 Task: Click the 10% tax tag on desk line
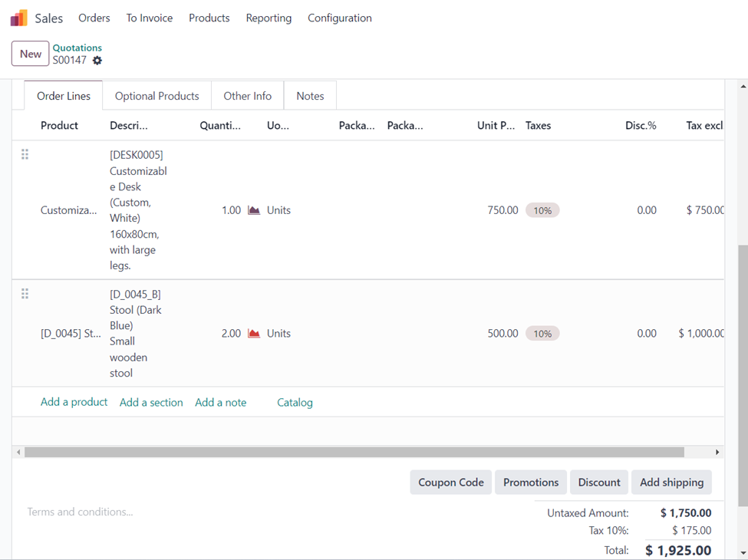pyautogui.click(x=542, y=210)
